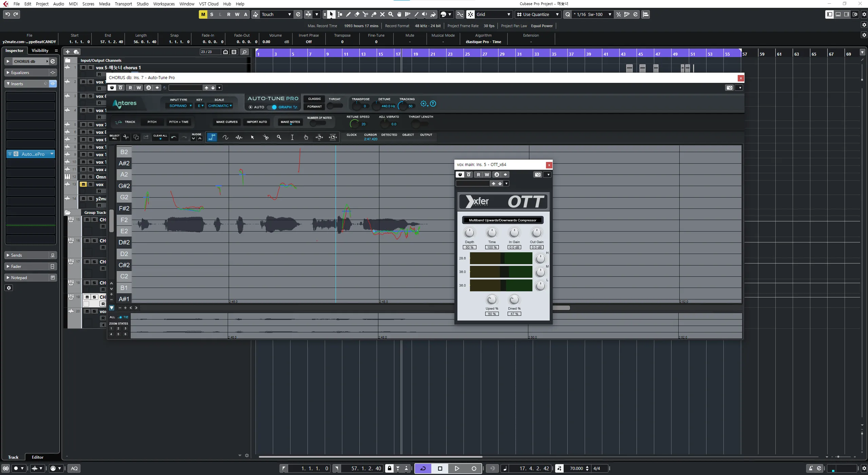The image size is (868, 475).
Task: Open the VST Cloud menu
Action: (x=209, y=4)
